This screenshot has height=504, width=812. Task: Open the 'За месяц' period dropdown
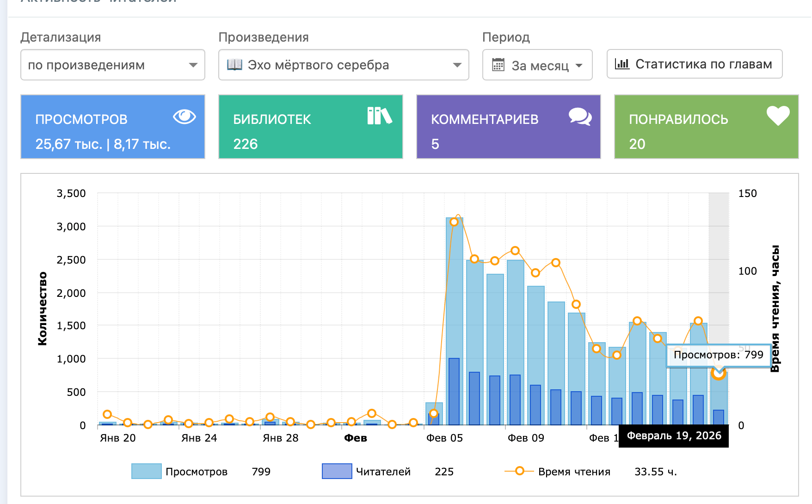(x=537, y=65)
